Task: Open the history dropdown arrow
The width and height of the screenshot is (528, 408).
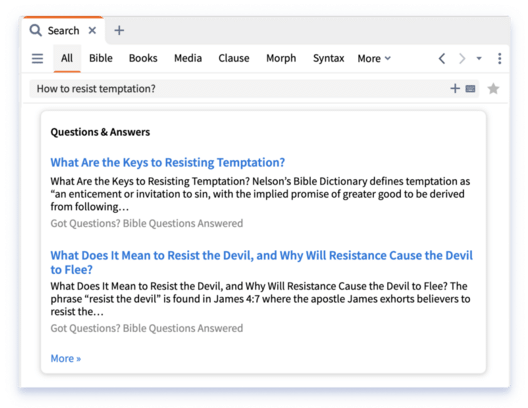Action: (x=479, y=59)
